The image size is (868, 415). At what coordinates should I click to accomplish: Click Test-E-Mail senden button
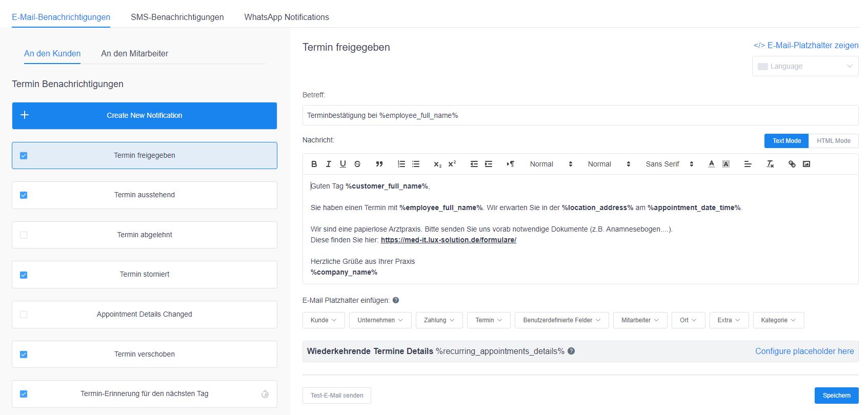(x=337, y=396)
